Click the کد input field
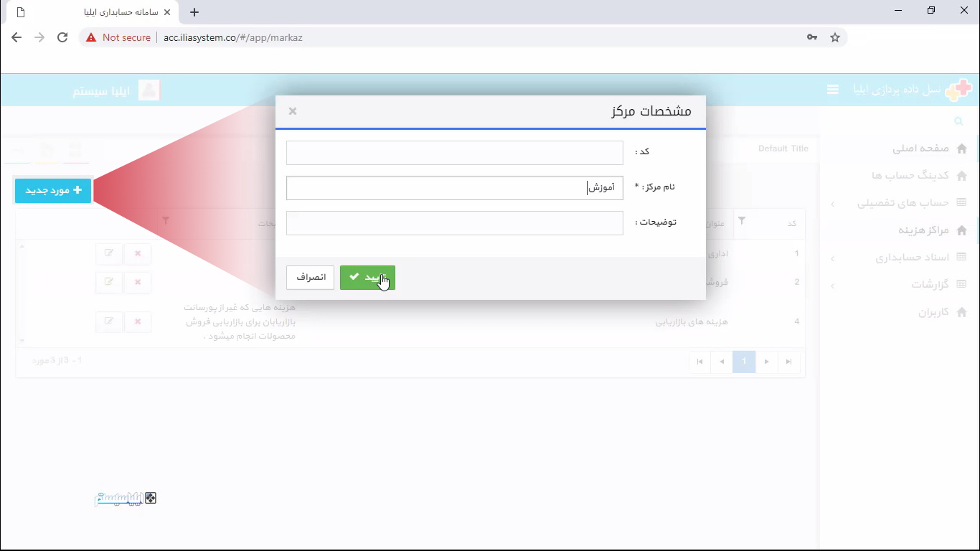 [x=454, y=153]
